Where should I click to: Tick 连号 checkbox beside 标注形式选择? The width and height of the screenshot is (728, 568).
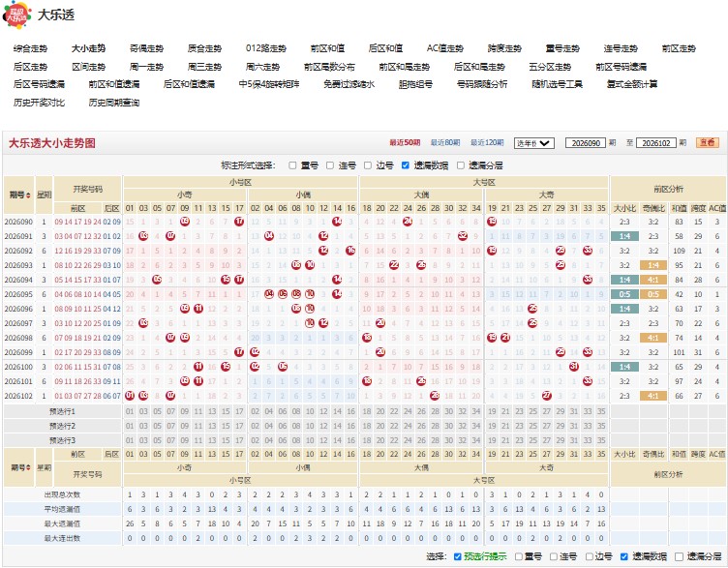pos(330,165)
